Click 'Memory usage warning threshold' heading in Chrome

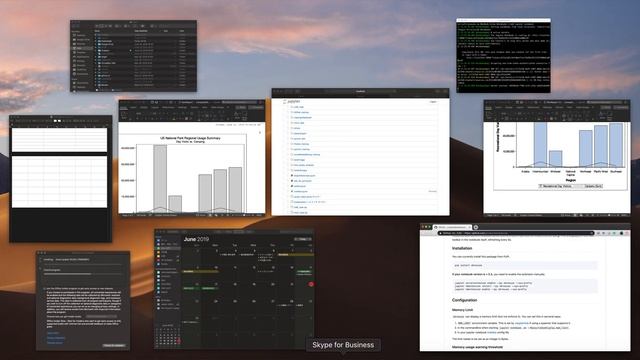click(477, 347)
